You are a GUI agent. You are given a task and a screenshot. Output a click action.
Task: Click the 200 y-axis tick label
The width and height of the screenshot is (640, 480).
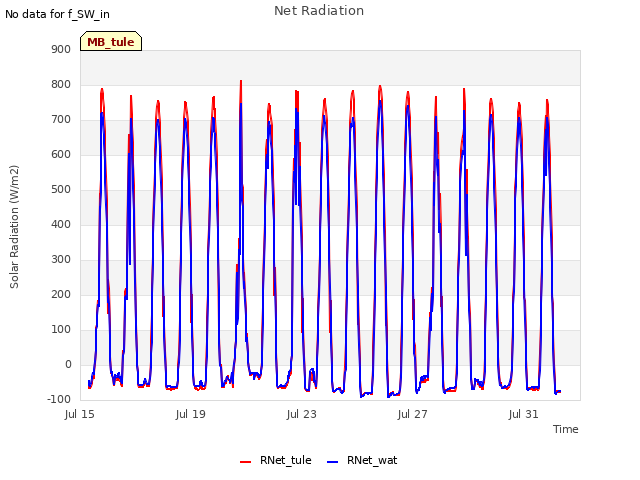pyautogui.click(x=61, y=294)
